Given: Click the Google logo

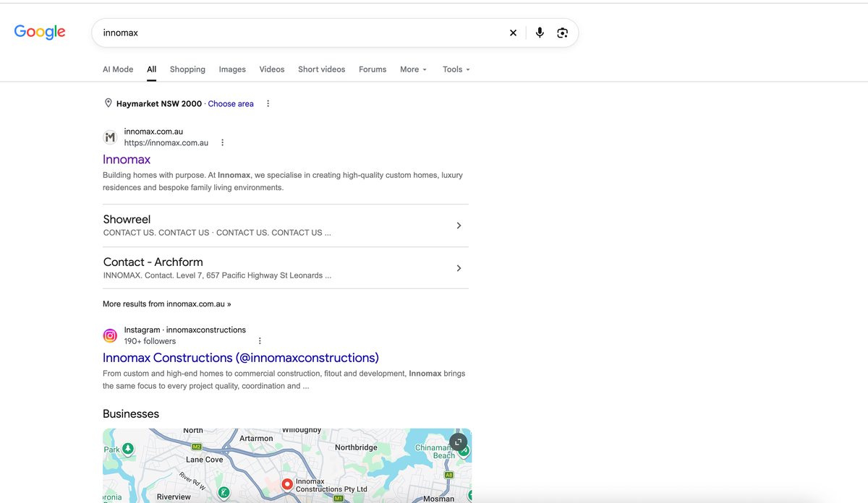Looking at the screenshot, I should [40, 32].
